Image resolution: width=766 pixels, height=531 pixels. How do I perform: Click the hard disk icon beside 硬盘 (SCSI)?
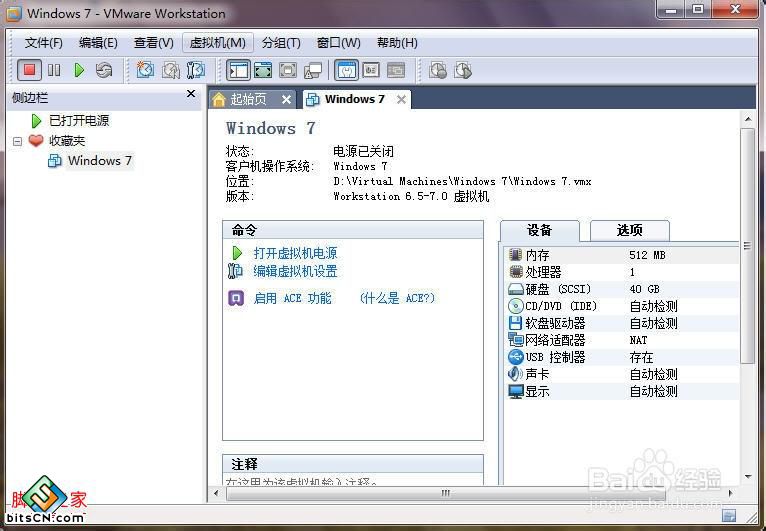point(516,289)
